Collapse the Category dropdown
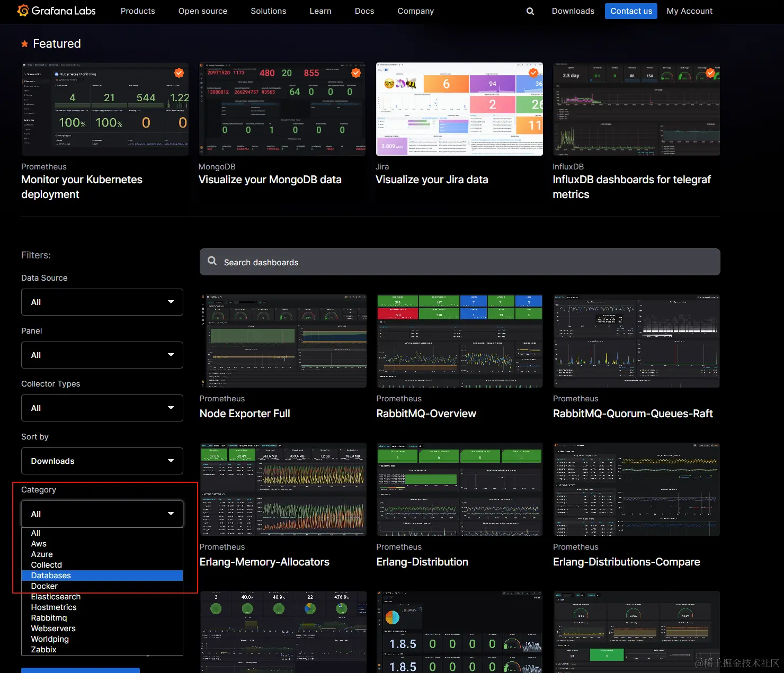Image resolution: width=784 pixels, height=673 pixels. (x=102, y=514)
